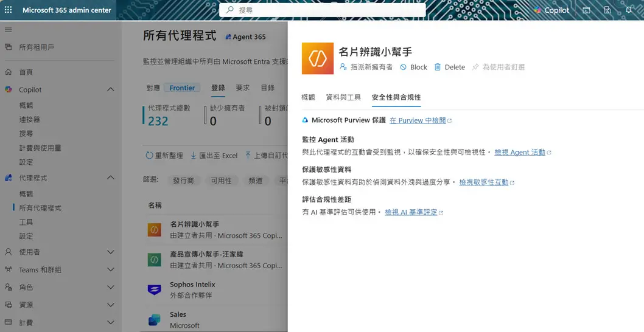Expand the 資源 sidebar section

point(111,305)
